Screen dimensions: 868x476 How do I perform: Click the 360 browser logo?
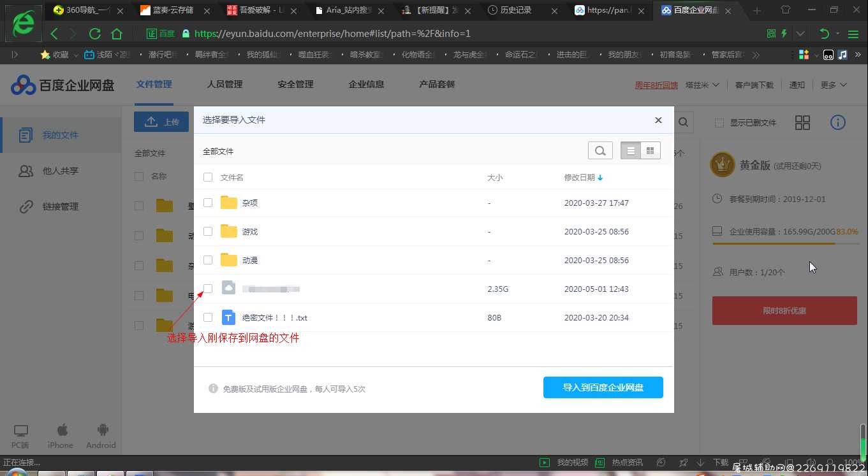(x=24, y=24)
